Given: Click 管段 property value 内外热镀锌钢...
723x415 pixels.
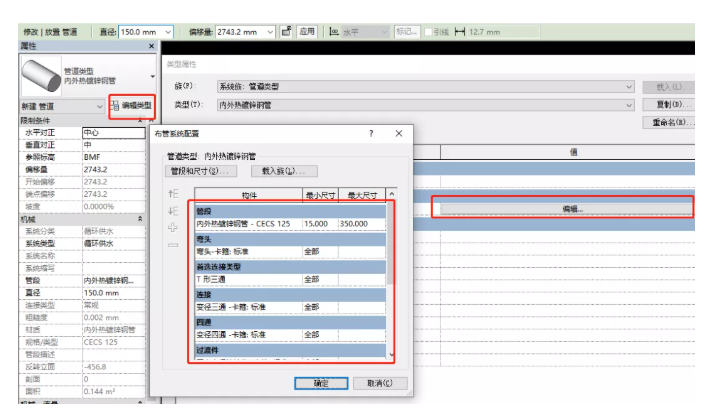Looking at the screenshot, I should click(x=113, y=280).
